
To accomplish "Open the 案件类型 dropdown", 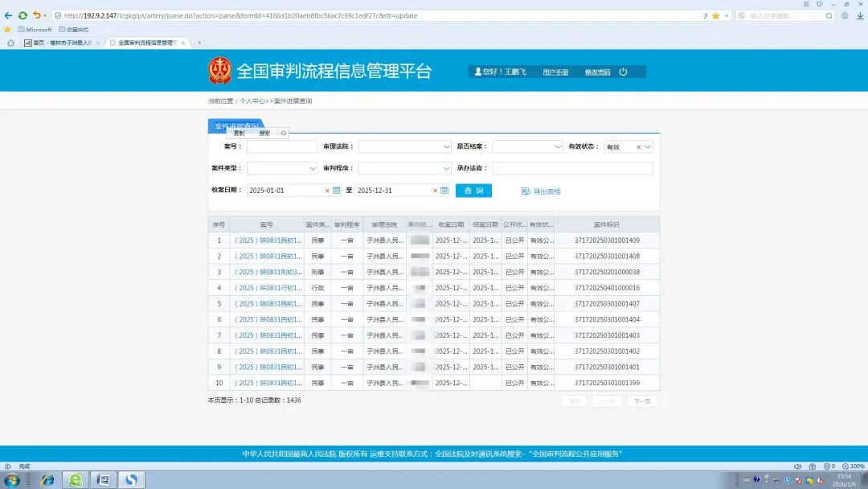I will coord(313,169).
